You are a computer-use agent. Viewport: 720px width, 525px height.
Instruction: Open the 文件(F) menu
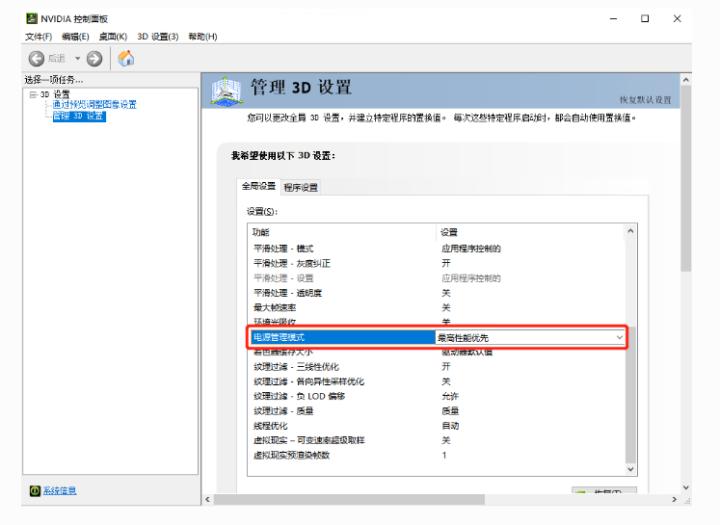(39, 36)
